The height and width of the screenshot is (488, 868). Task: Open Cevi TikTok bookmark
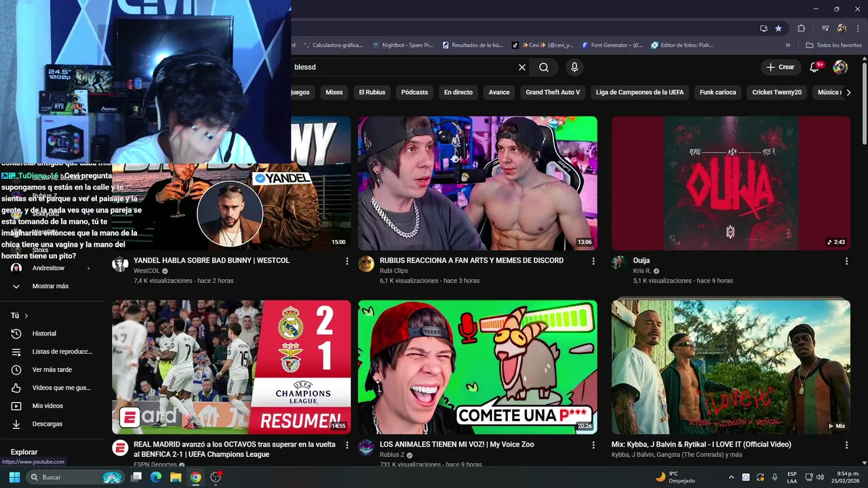pyautogui.click(x=542, y=45)
